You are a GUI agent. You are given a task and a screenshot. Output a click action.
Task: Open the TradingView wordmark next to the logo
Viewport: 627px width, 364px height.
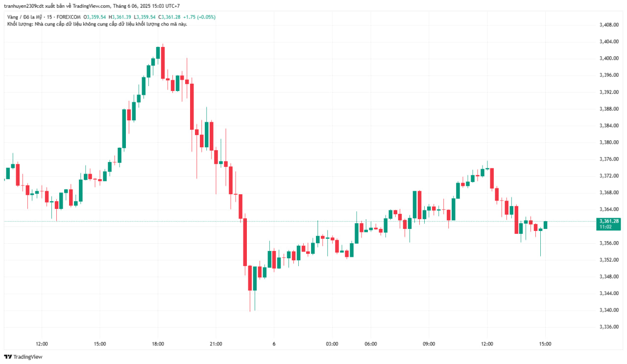pyautogui.click(x=28, y=357)
